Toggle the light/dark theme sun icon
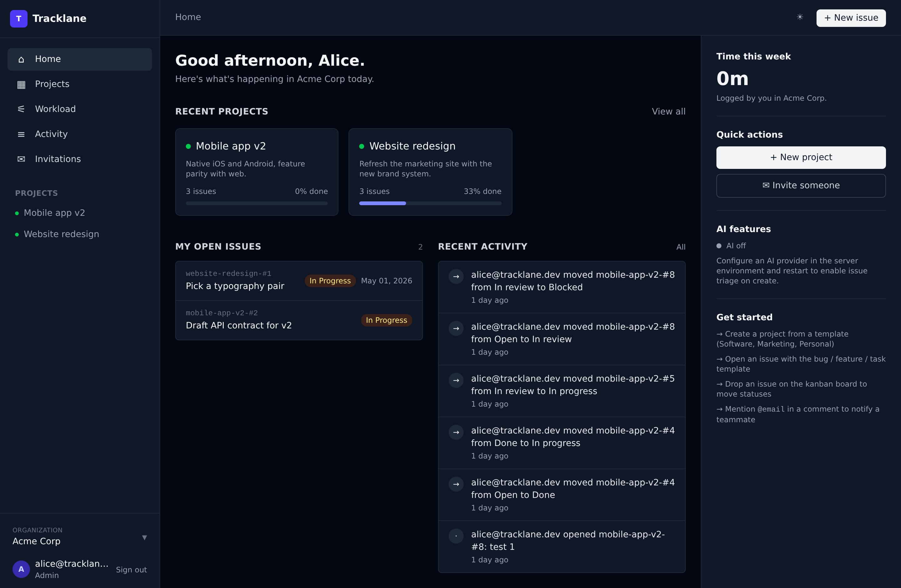The width and height of the screenshot is (901, 588). coord(800,17)
